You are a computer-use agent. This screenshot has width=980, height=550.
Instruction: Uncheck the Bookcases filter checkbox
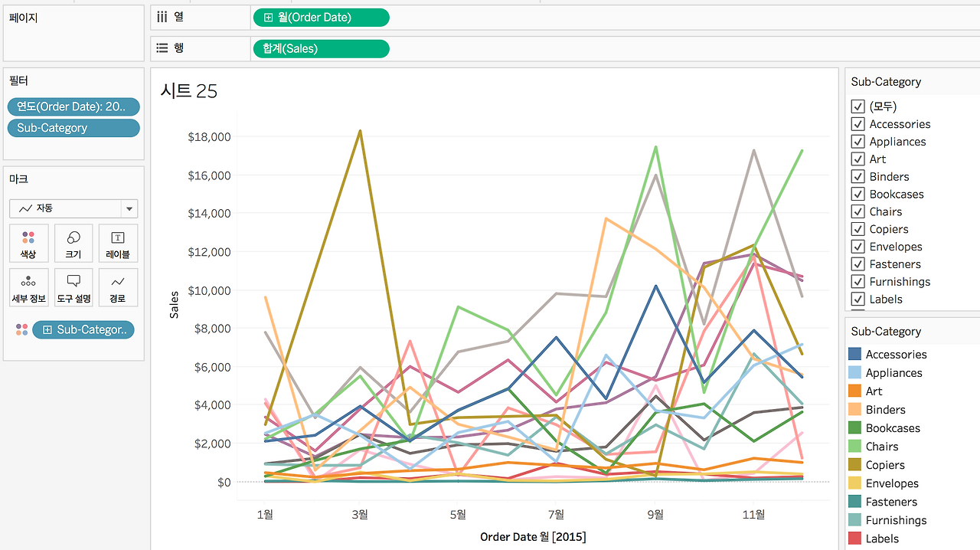point(858,195)
